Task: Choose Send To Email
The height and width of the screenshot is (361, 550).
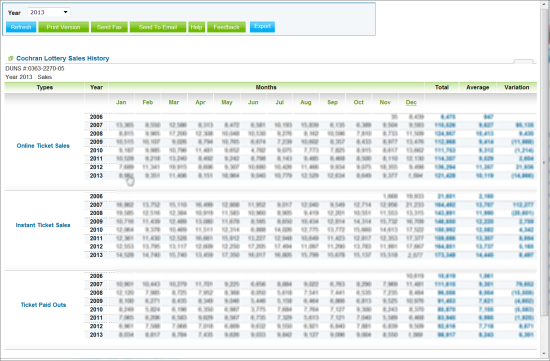Action: (158, 27)
